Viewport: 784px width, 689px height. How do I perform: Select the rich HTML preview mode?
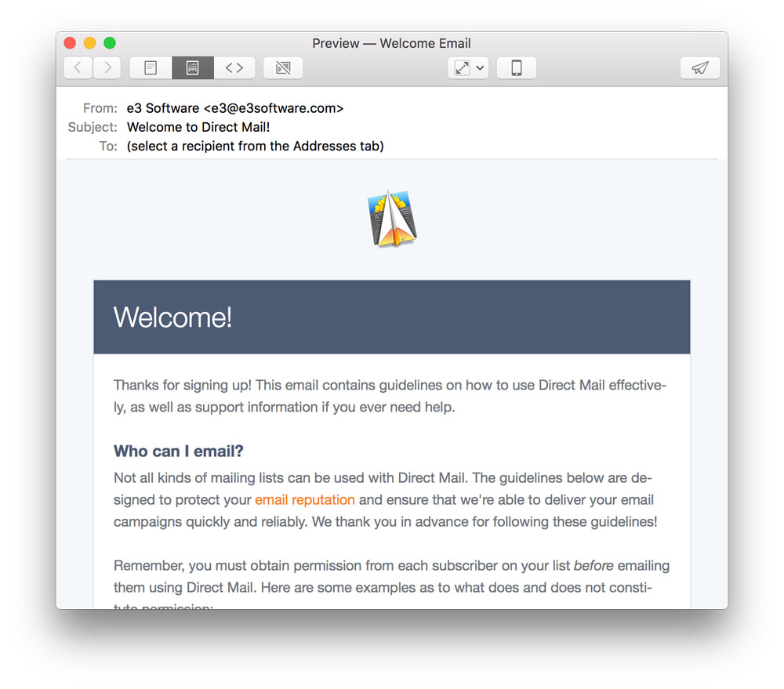point(193,67)
